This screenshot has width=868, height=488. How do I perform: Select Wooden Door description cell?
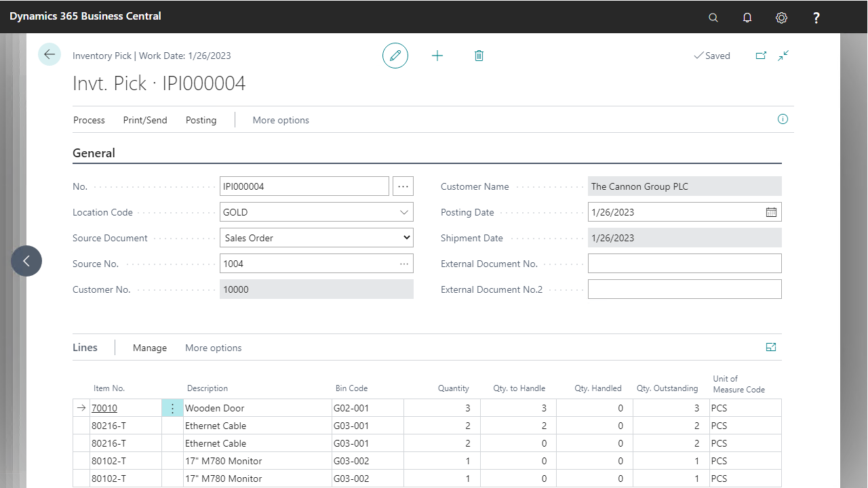(258, 408)
